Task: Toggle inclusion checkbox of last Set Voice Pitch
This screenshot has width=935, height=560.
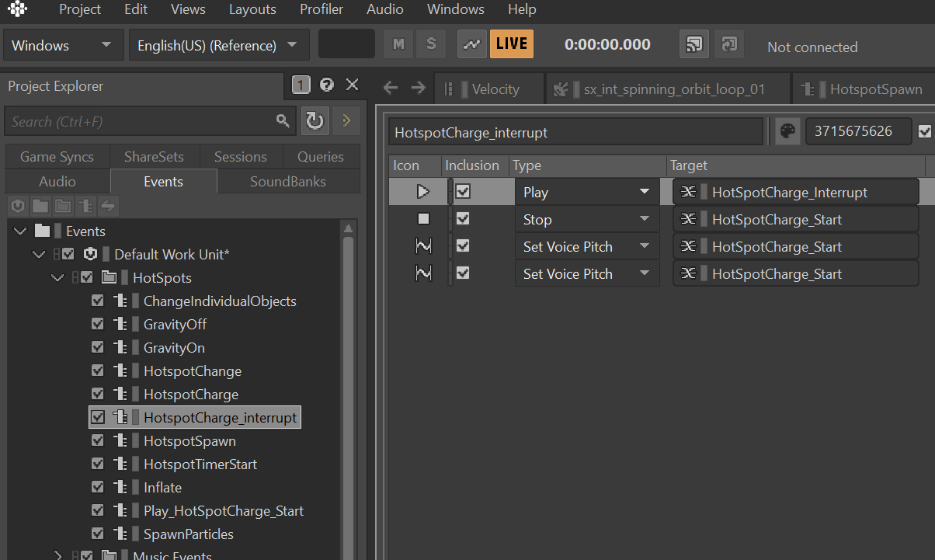Action: point(463,273)
